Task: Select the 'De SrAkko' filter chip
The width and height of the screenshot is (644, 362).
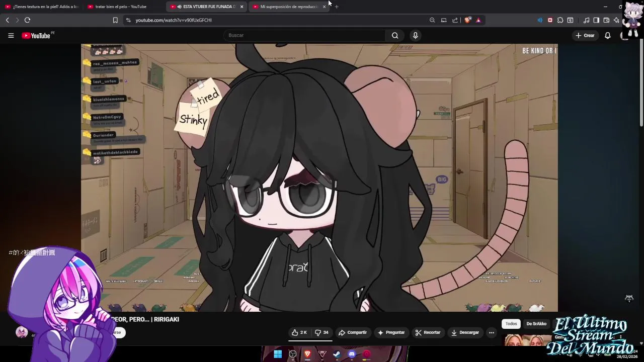Action: click(x=536, y=324)
